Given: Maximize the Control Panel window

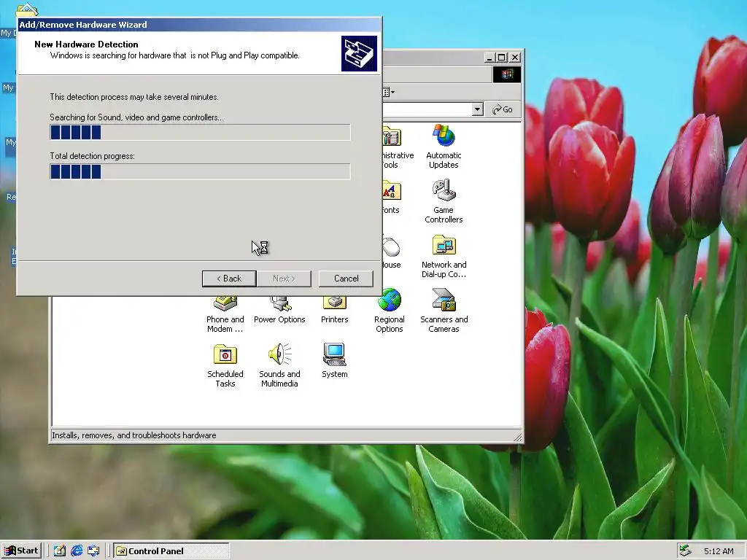Looking at the screenshot, I should [x=502, y=58].
